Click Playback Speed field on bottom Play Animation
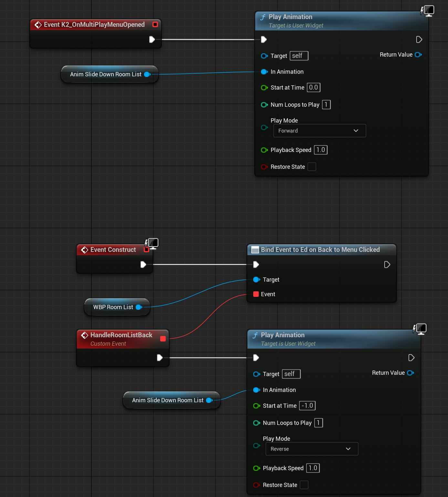Screen dimensions: 448x497 point(313,468)
